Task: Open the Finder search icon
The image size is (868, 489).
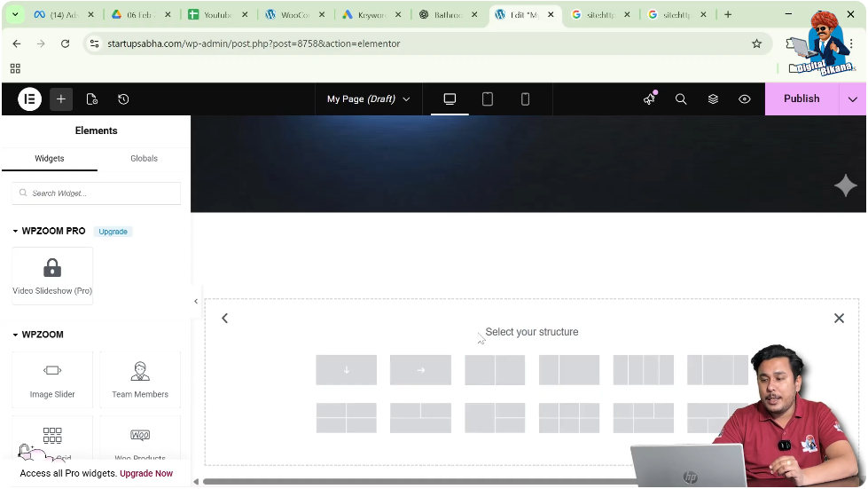Action: point(681,99)
